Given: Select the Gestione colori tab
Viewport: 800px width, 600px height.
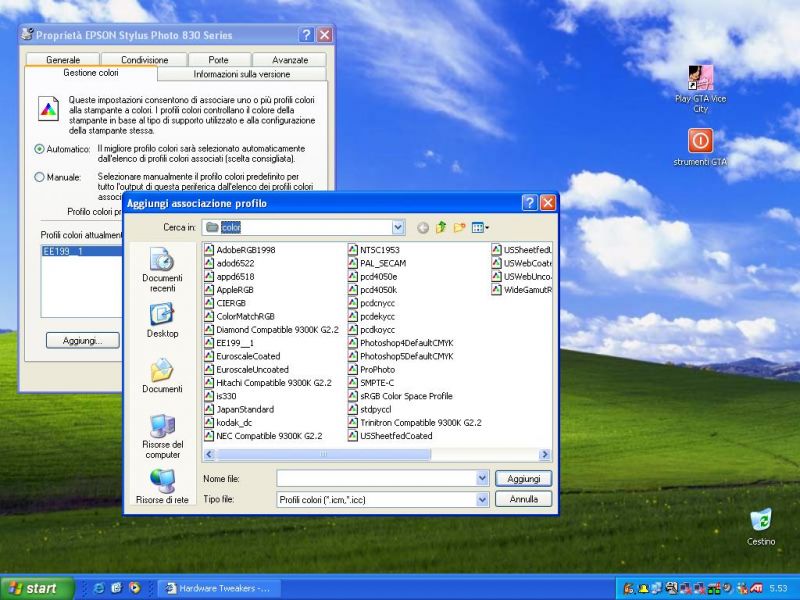Looking at the screenshot, I should tap(91, 73).
